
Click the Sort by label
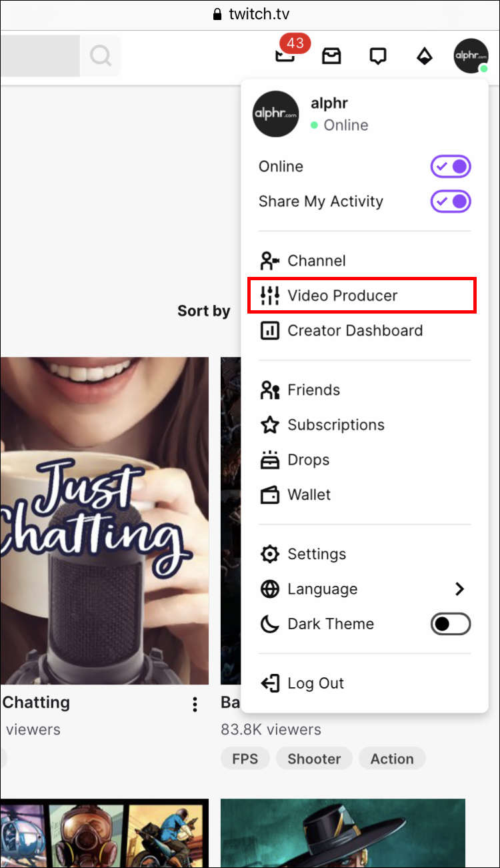coord(204,311)
